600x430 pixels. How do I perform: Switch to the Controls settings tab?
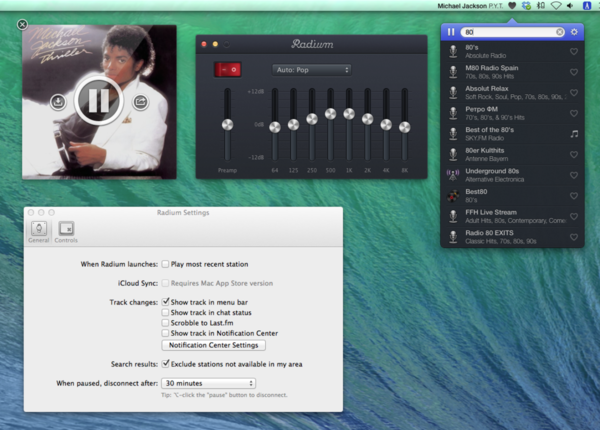(x=66, y=231)
